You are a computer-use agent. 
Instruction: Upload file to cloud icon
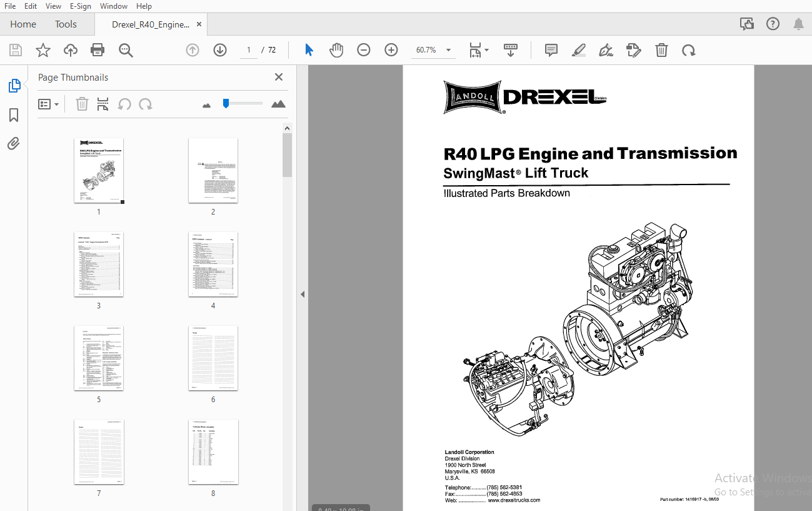(x=71, y=50)
